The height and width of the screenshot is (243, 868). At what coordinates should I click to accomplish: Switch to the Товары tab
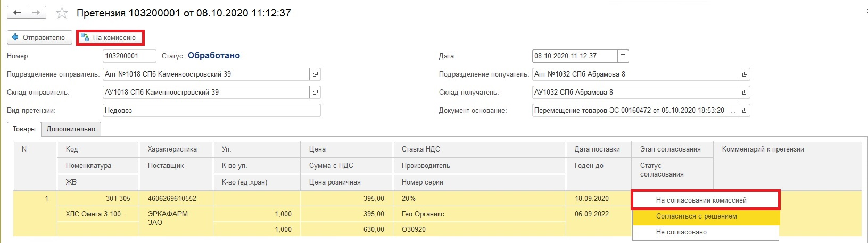(x=24, y=129)
